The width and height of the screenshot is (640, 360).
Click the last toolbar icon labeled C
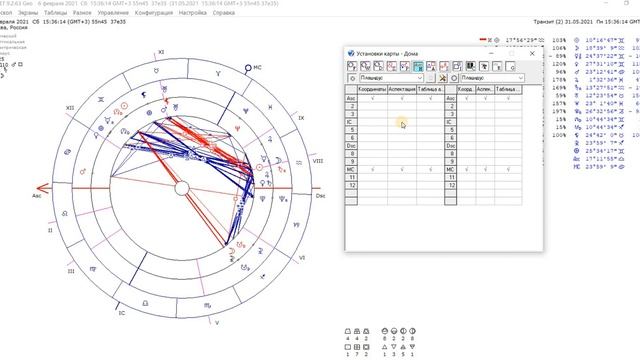[x=510, y=66]
